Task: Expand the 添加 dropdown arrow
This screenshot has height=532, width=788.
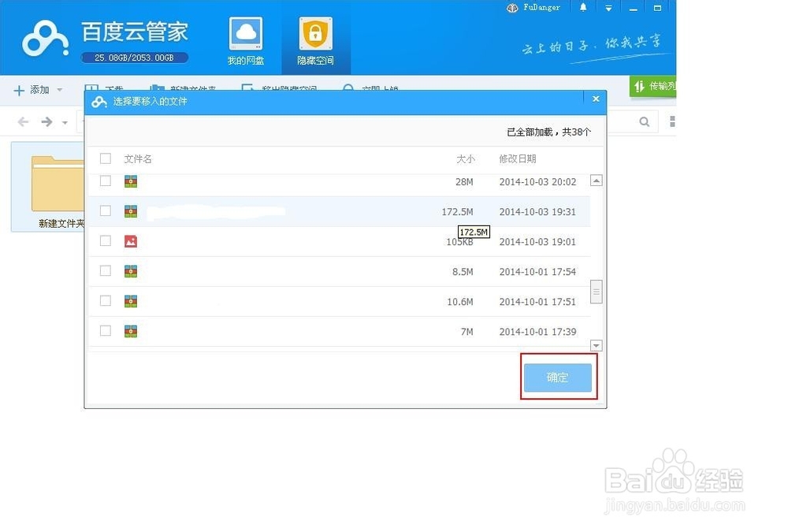Action: pyautogui.click(x=60, y=90)
